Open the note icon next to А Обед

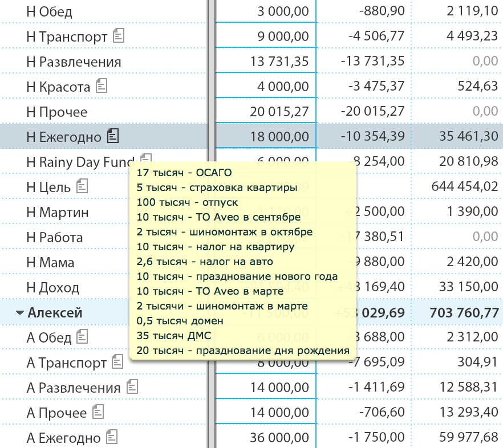coord(83,336)
